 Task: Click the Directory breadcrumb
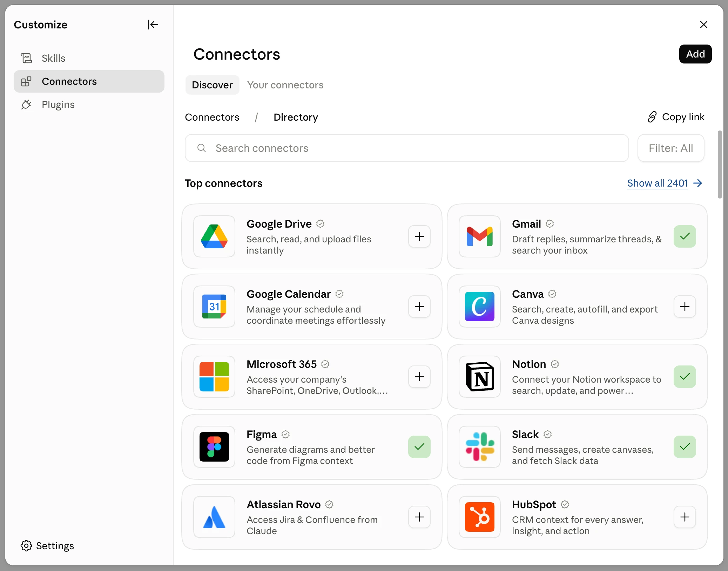tap(296, 117)
